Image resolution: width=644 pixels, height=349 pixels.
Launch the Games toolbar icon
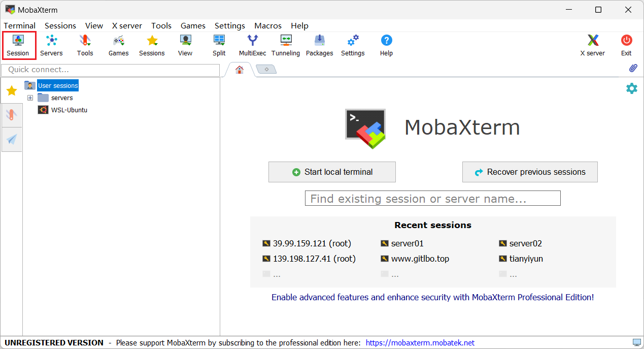118,45
